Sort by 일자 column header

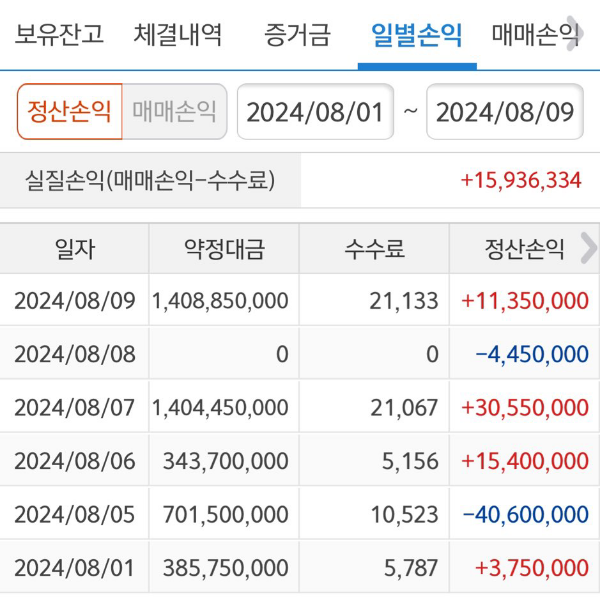pyautogui.click(x=74, y=249)
